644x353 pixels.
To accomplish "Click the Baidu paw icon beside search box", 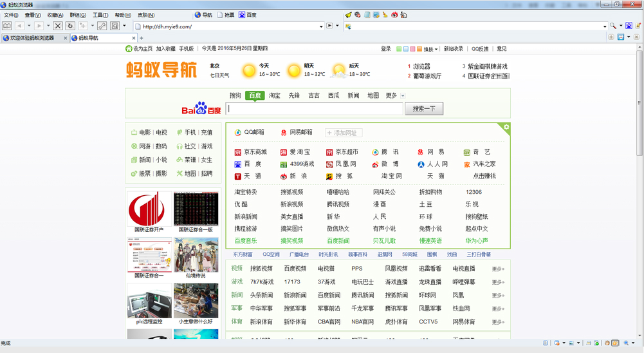I will (x=201, y=108).
